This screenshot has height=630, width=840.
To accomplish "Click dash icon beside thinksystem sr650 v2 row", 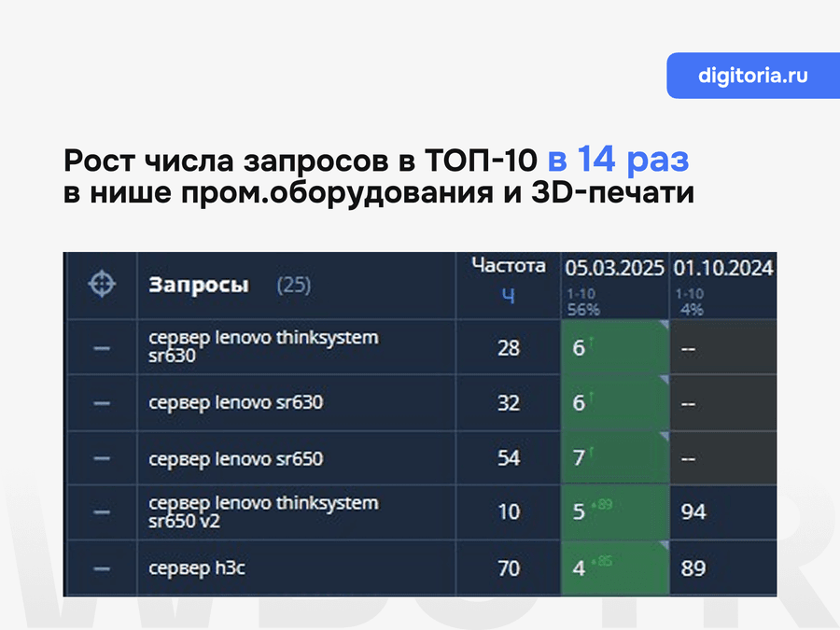I will tap(103, 512).
